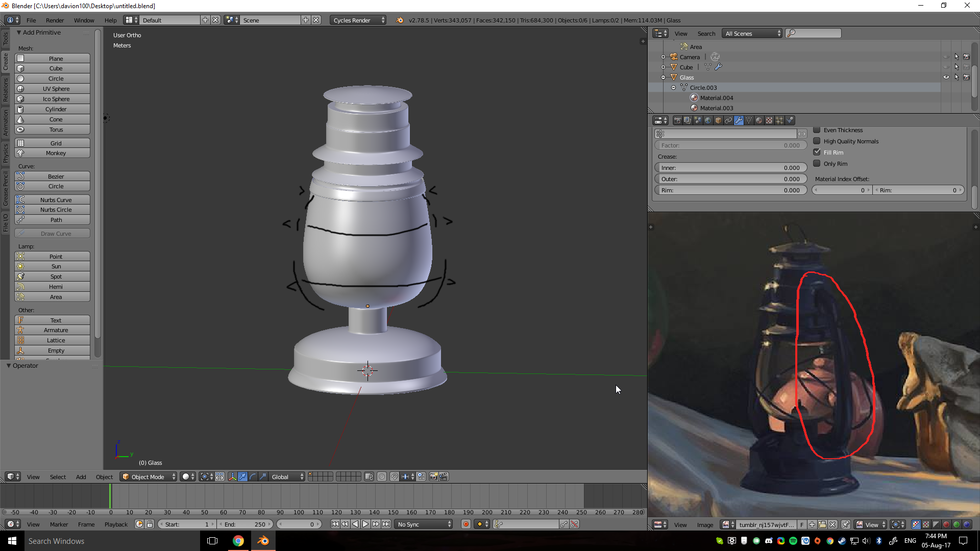Image resolution: width=980 pixels, height=551 pixels.
Task: Open the Modifiers properties tab (wrench)
Action: 739,120
